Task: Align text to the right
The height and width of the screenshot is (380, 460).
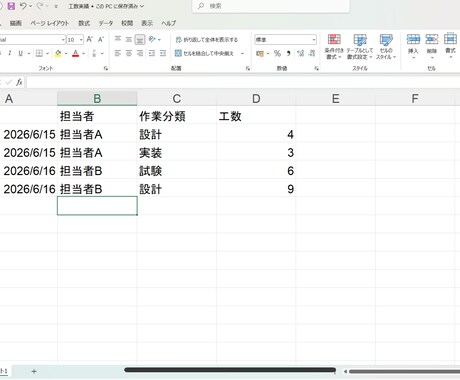Action: point(140,53)
